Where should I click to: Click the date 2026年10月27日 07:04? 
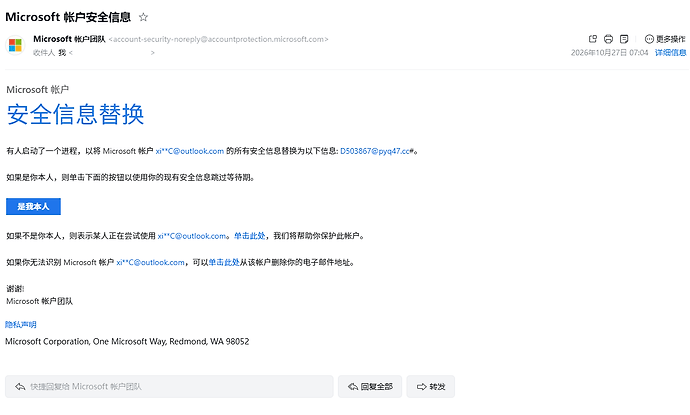(609, 52)
